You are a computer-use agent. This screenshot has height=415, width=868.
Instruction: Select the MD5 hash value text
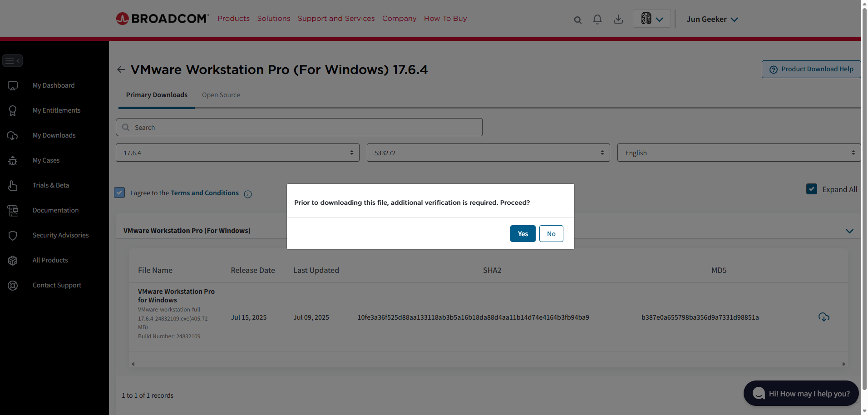[700, 317]
